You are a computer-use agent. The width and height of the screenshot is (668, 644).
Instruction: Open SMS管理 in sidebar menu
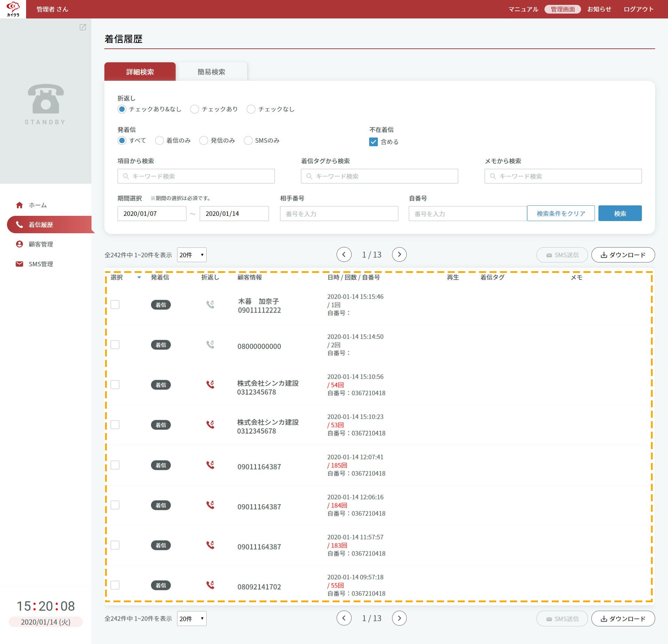click(41, 264)
